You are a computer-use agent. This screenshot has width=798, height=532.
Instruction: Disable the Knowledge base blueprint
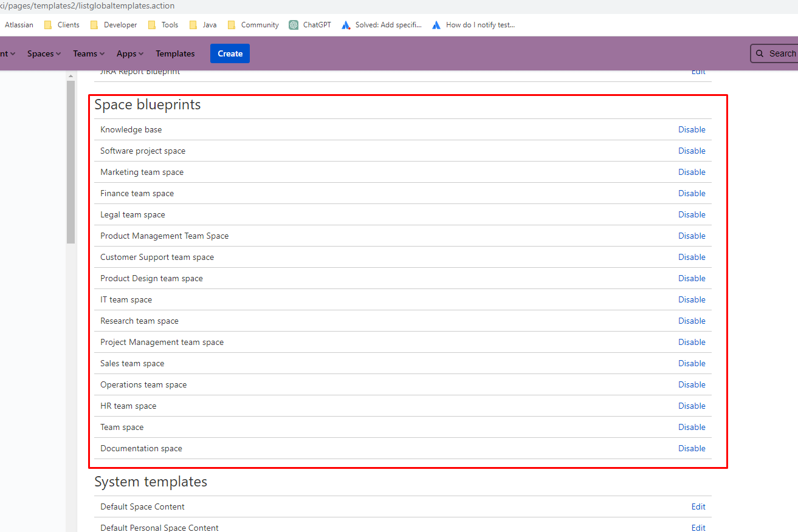(692, 129)
